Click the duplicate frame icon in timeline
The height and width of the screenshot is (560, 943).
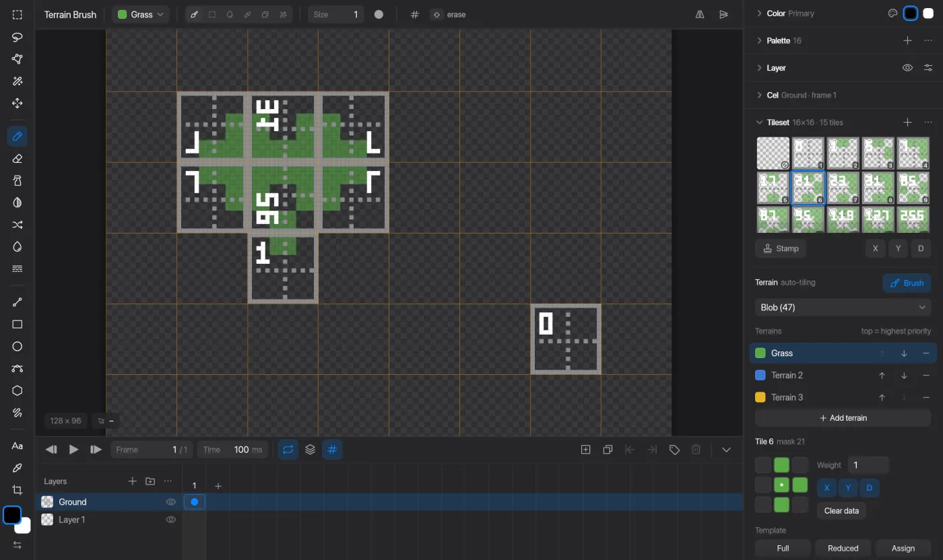point(608,450)
